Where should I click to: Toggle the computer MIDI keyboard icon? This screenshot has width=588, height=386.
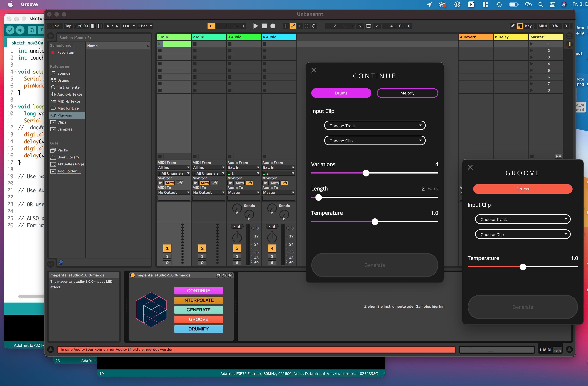520,26
